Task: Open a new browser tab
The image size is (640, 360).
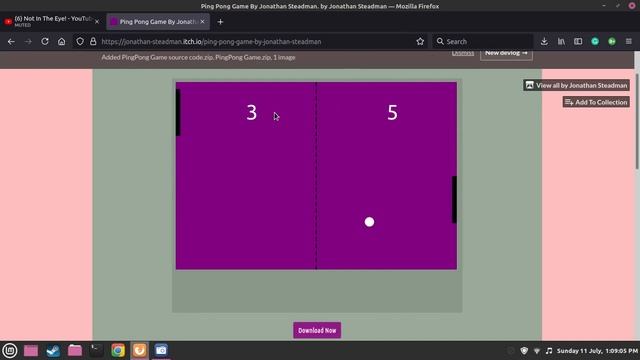Action: [220, 22]
